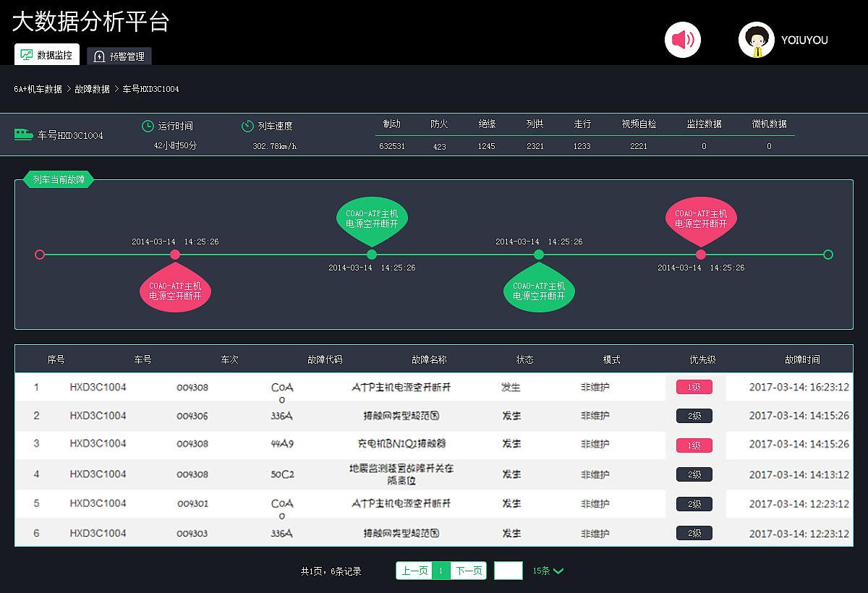
Task: Mute alerts with the red speaker icon
Action: coord(682,39)
